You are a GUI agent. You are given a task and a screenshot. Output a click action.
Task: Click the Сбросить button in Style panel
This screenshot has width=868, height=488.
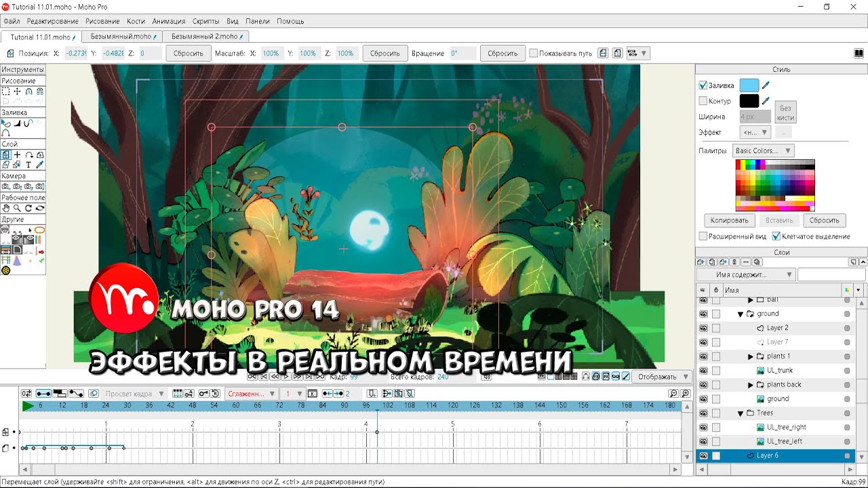pos(825,220)
